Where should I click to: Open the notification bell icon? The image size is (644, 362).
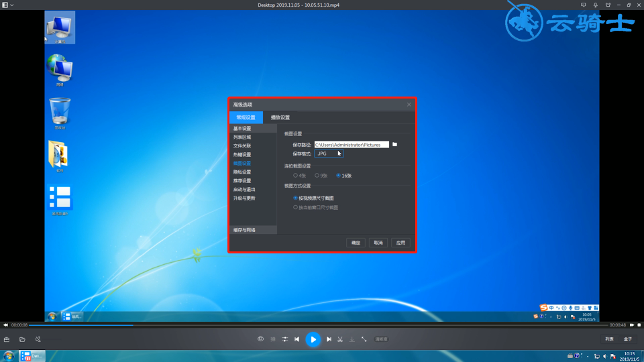click(x=596, y=5)
